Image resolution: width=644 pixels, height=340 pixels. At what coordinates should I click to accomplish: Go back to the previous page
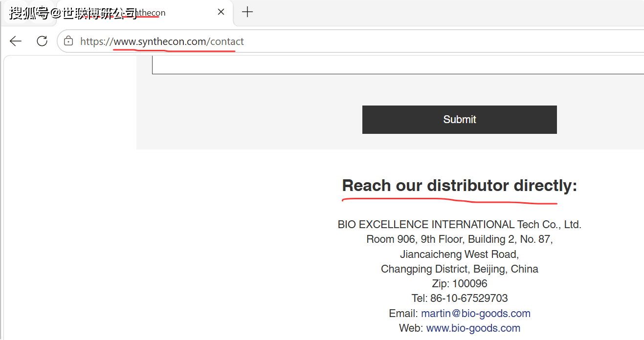click(16, 41)
